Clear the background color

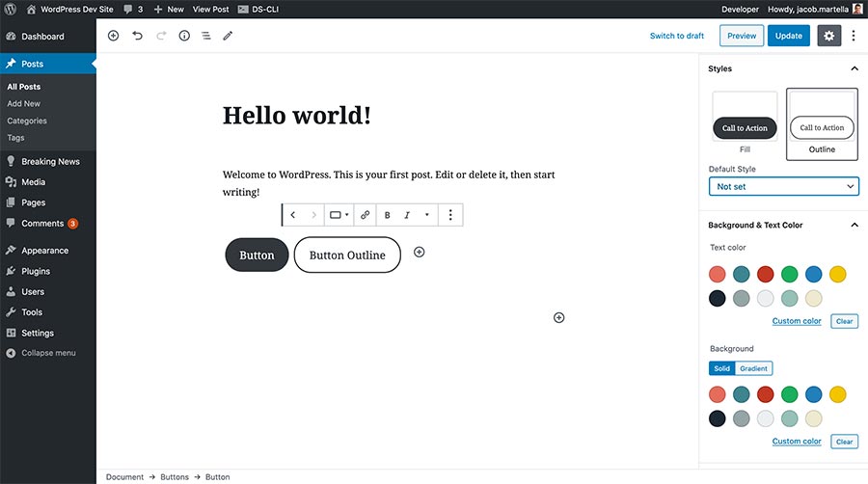(x=844, y=442)
